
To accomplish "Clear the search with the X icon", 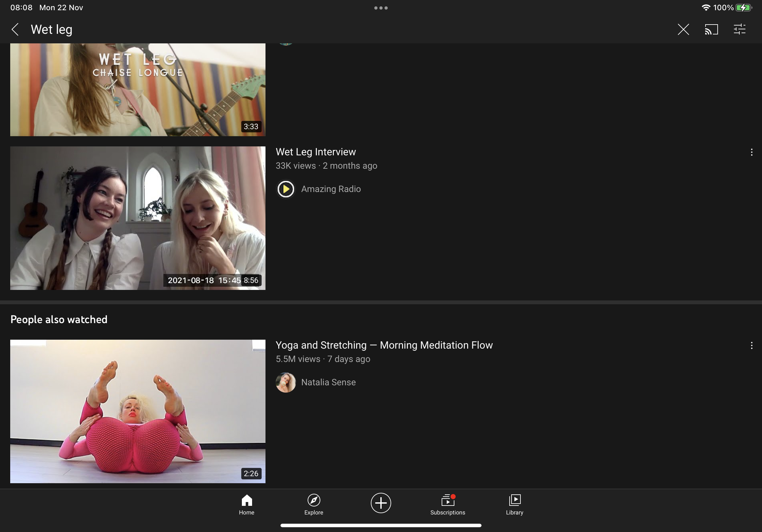I will [x=683, y=30].
